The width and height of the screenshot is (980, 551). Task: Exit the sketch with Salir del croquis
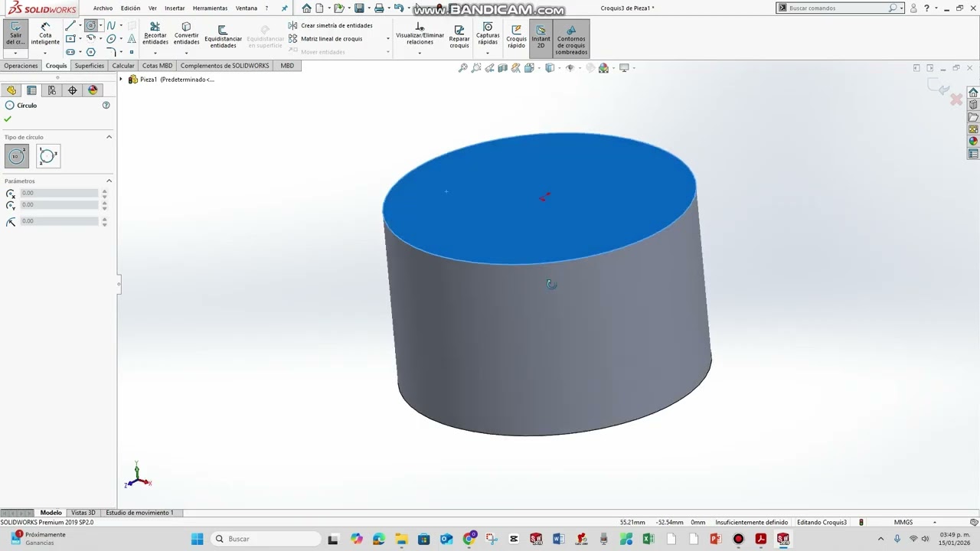[15, 34]
